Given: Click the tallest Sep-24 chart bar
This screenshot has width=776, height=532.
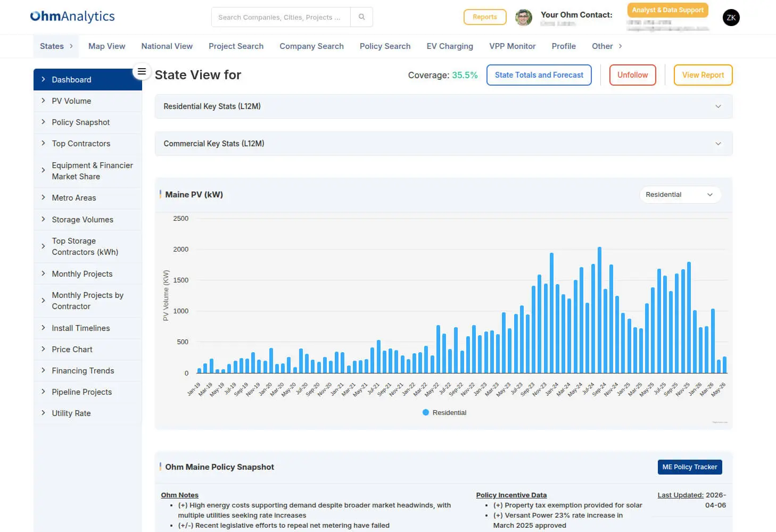Looking at the screenshot, I should (599, 310).
